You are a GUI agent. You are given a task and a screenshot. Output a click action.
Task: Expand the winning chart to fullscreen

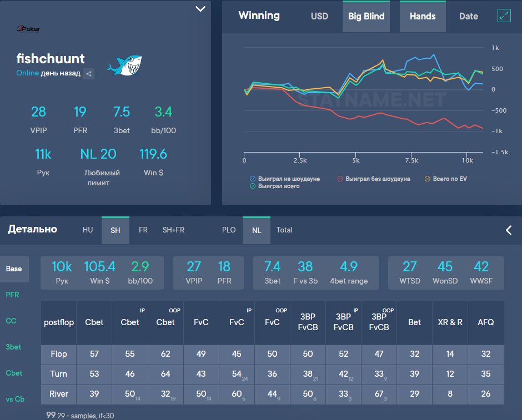[504, 16]
